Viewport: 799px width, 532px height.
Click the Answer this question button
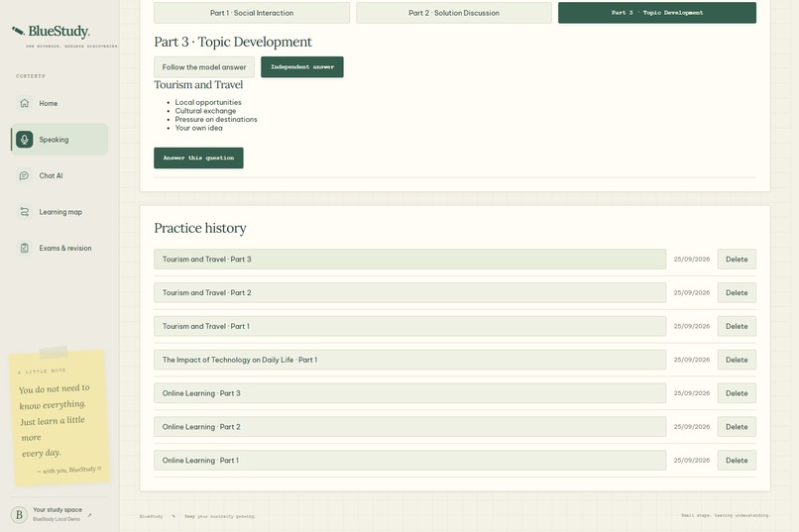click(x=198, y=158)
